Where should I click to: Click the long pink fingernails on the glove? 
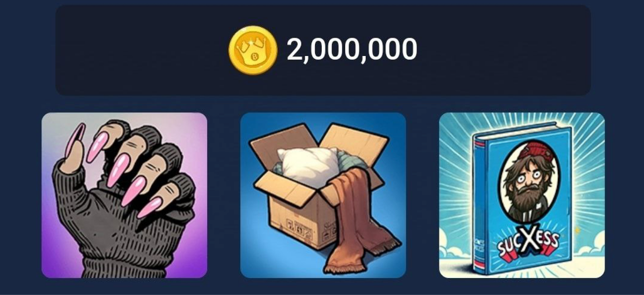pyautogui.click(x=121, y=169)
